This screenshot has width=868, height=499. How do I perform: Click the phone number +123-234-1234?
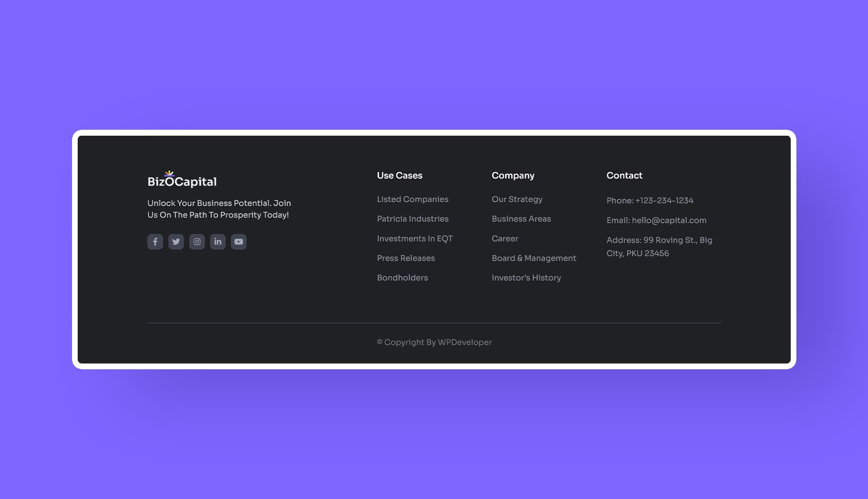click(x=664, y=201)
